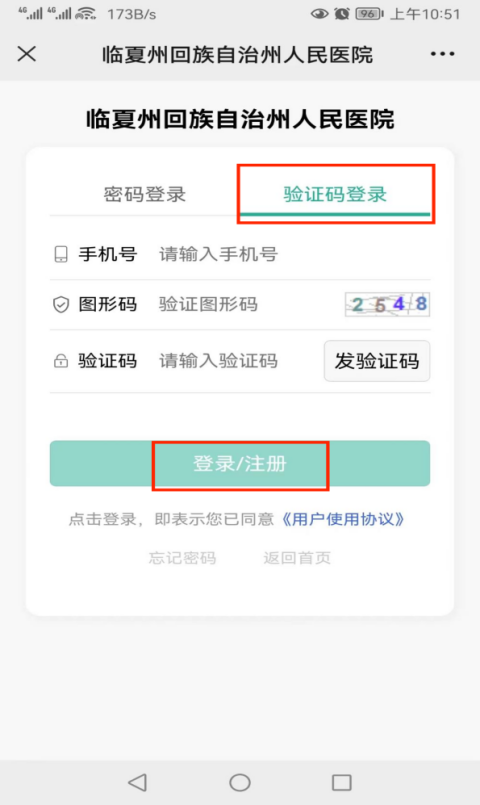This screenshot has width=480, height=805.
Task: Tap the 发验证码 send code button
Action: tap(377, 361)
